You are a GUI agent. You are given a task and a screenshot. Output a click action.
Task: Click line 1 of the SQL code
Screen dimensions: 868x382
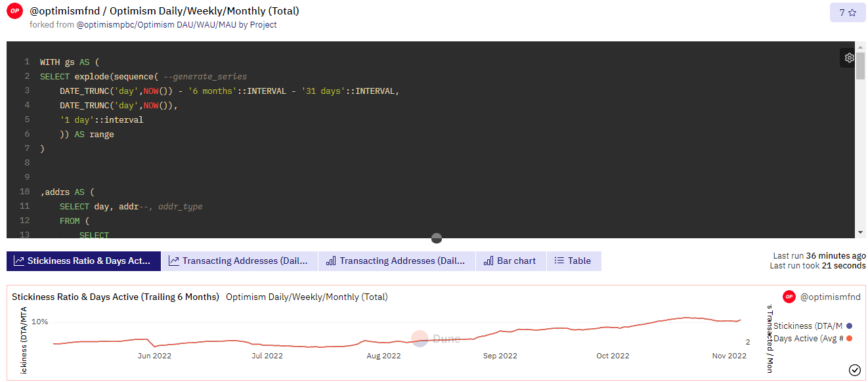pos(69,62)
